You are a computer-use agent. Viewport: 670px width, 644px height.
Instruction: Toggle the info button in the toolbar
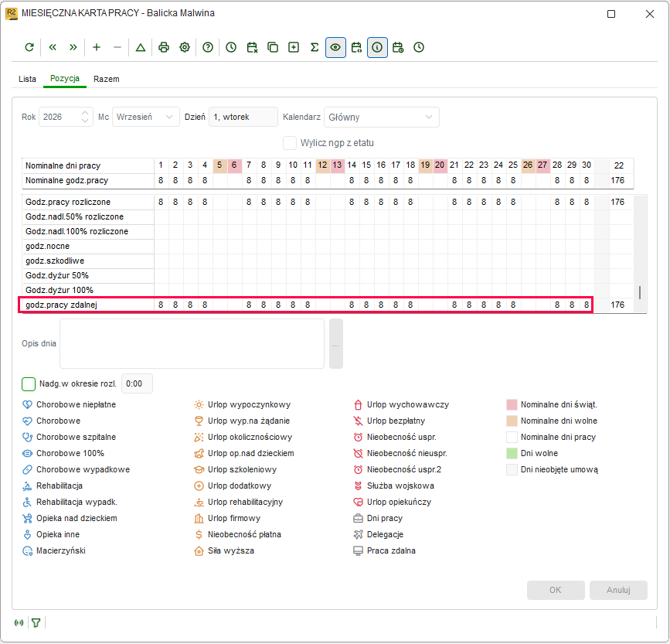[377, 47]
